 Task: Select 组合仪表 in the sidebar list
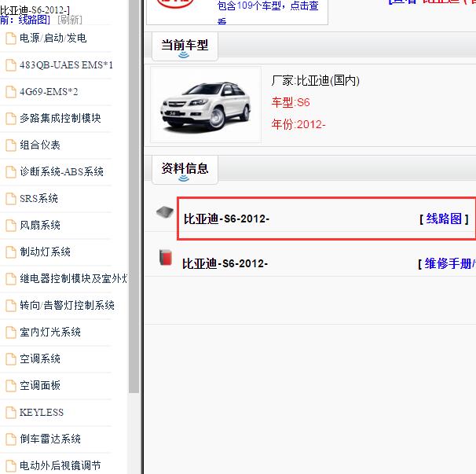40,145
